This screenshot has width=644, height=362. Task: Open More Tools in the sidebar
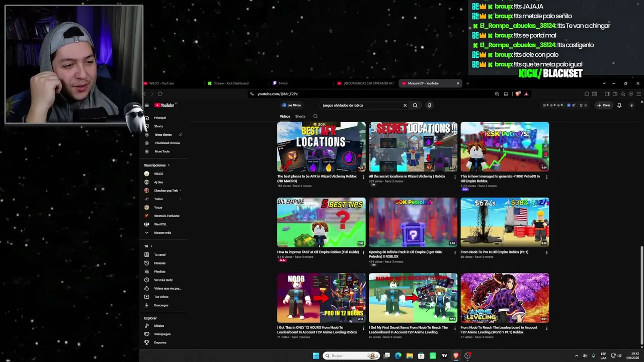(x=162, y=151)
